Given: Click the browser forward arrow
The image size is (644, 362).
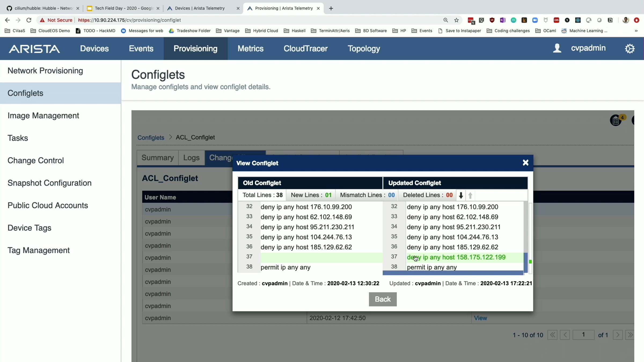Looking at the screenshot, I should (x=18, y=20).
